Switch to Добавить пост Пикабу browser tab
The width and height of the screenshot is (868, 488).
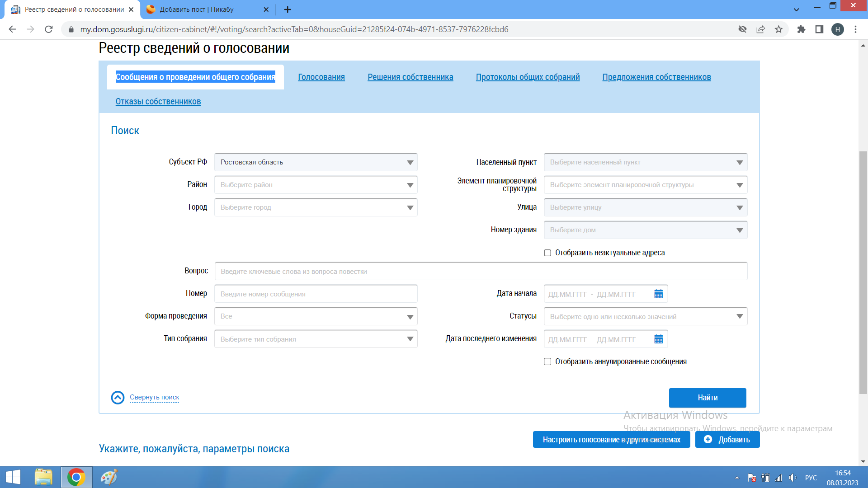[208, 9]
